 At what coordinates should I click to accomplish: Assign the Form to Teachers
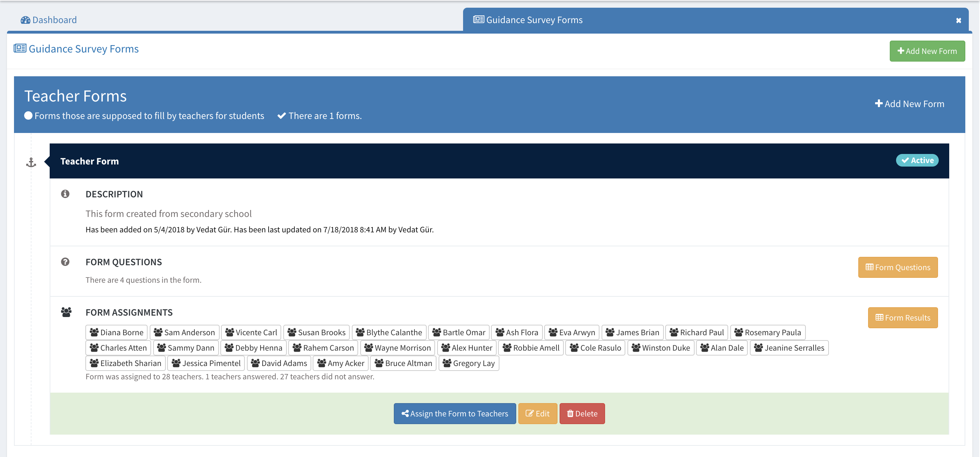(454, 413)
